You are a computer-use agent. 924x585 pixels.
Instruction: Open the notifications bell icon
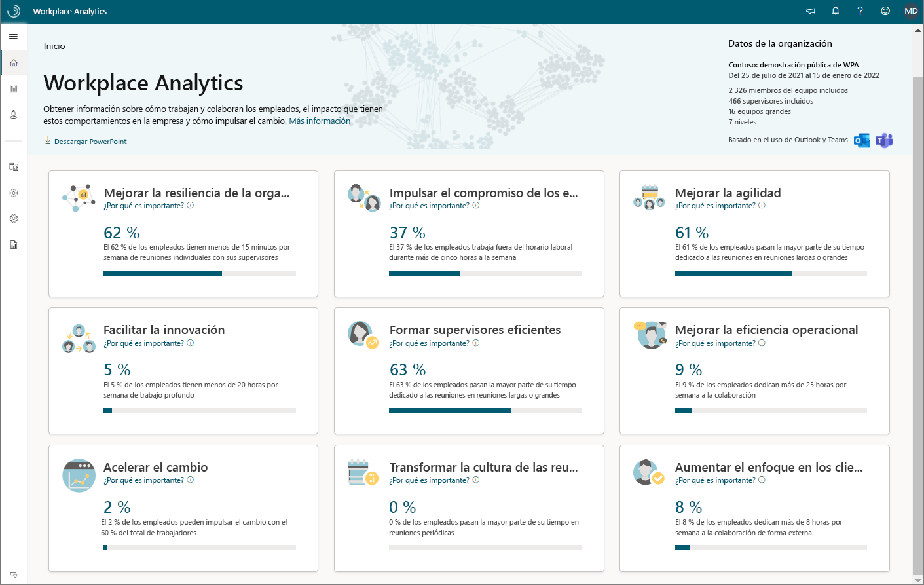[x=836, y=11]
